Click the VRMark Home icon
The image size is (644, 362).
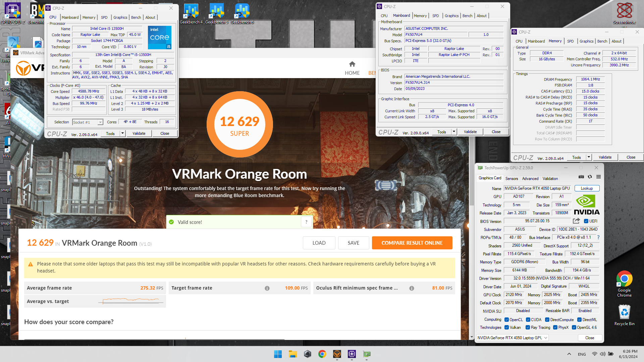pyautogui.click(x=352, y=64)
